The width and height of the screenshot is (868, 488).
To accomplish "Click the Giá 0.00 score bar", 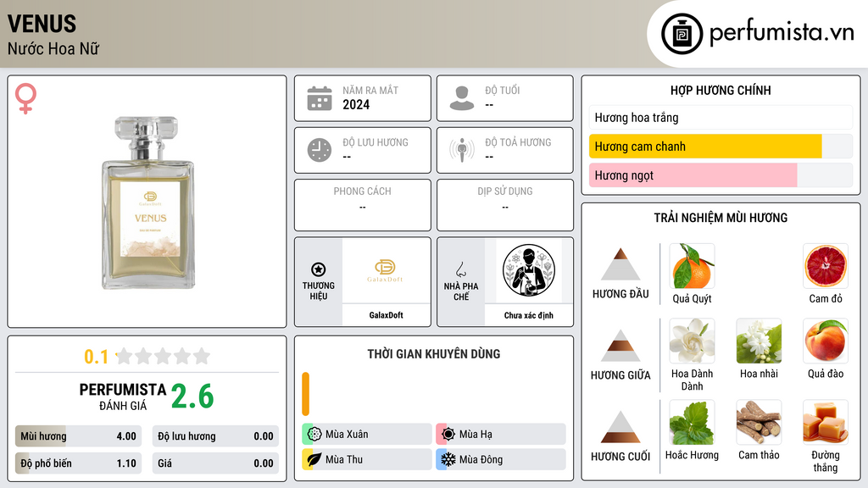I will tap(215, 463).
